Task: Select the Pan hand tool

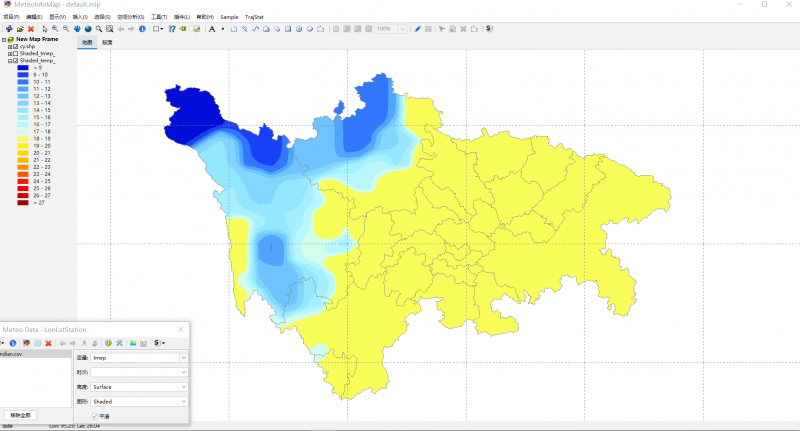Action: 77,29
